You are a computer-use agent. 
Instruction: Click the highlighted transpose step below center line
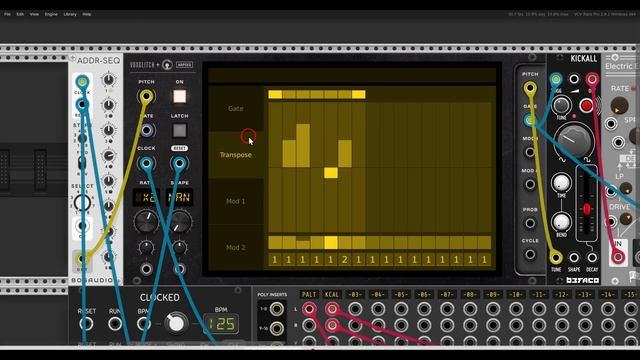coord(331,173)
